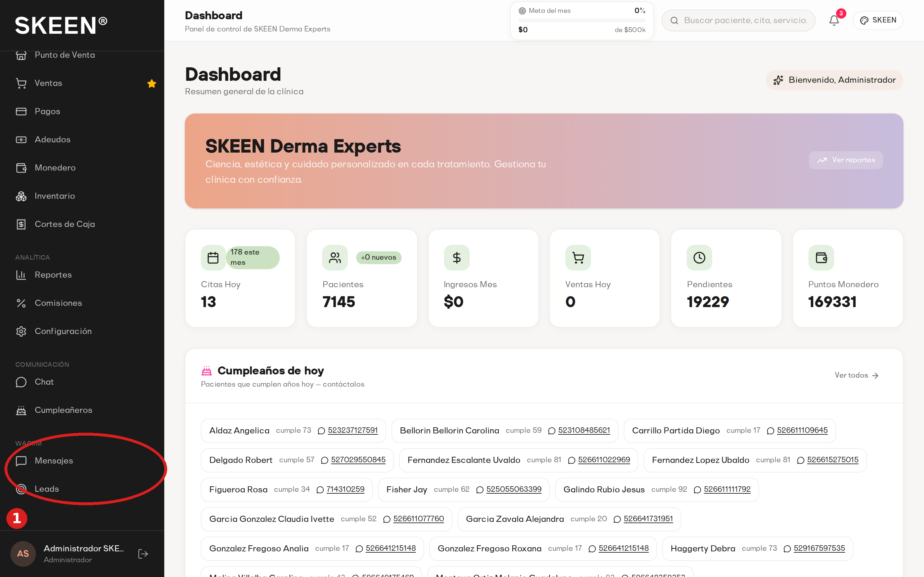The image size is (924, 577).
Task: Open the Ver todos birthdays link
Action: point(856,375)
